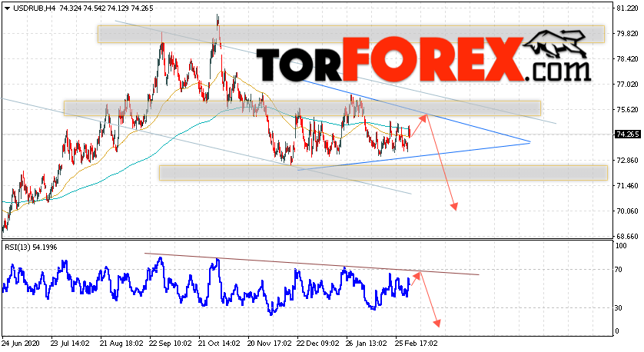Click the 68.660 price axis label
Screen dimensions: 644x352
tap(628, 236)
